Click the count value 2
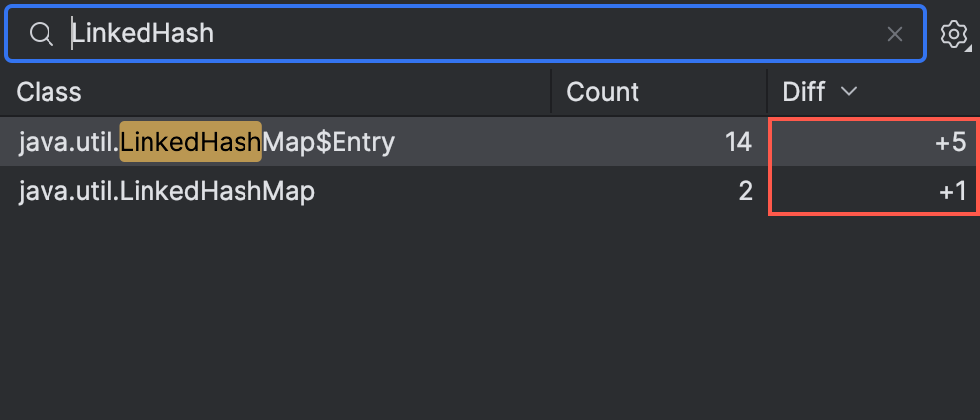Viewport: 980px width, 420px height. tap(745, 191)
